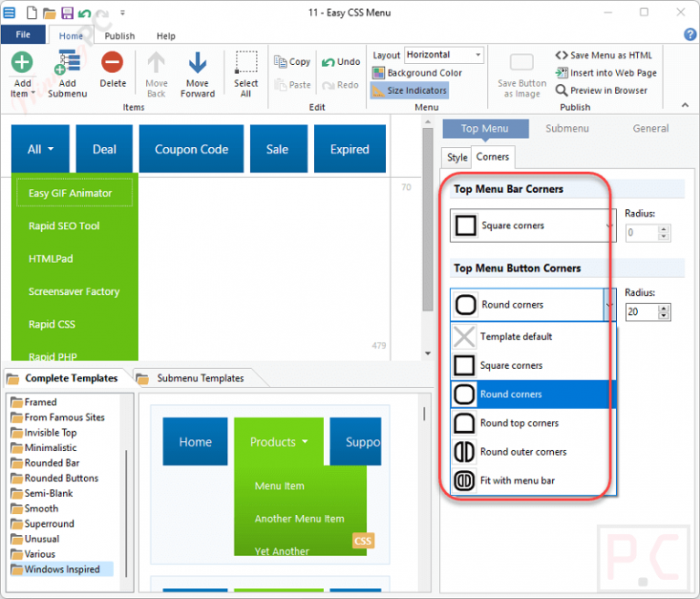Click the Save icon in the quick access toolbar
This screenshot has width=700, height=599.
click(x=67, y=13)
